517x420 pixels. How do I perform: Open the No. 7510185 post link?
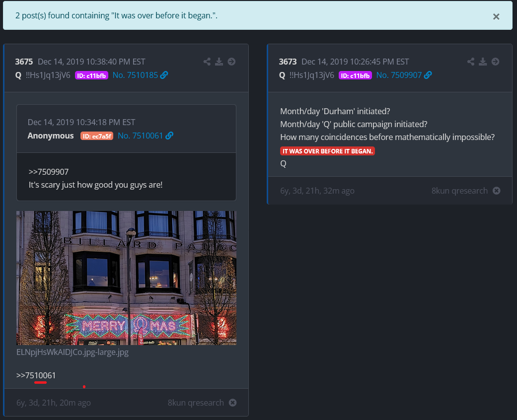[135, 75]
